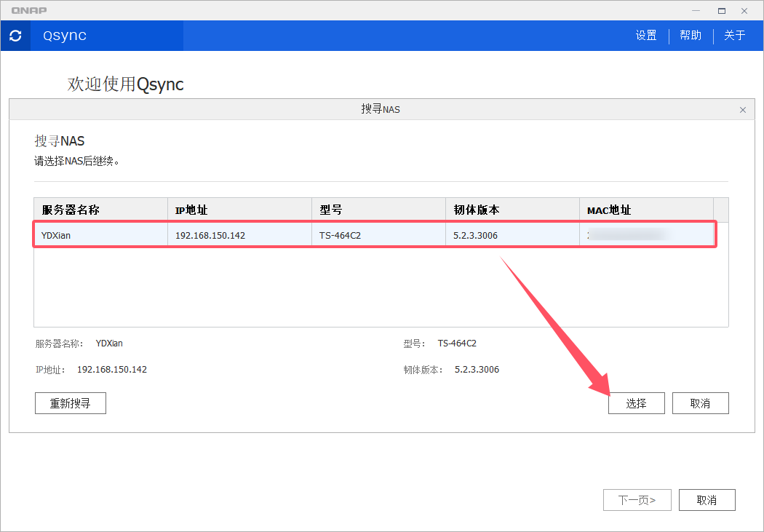Screen dimensions: 764x532
Task: Open the 设置 settings menu
Action: pos(646,36)
